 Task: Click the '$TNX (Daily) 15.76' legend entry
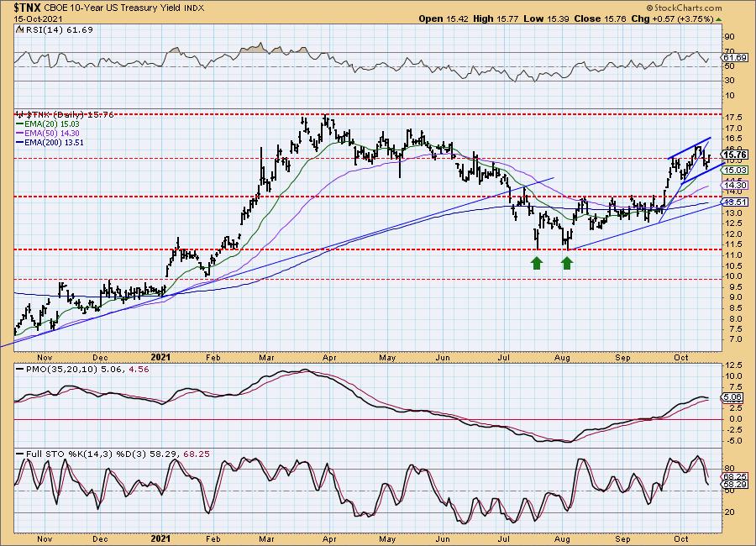tap(69, 115)
